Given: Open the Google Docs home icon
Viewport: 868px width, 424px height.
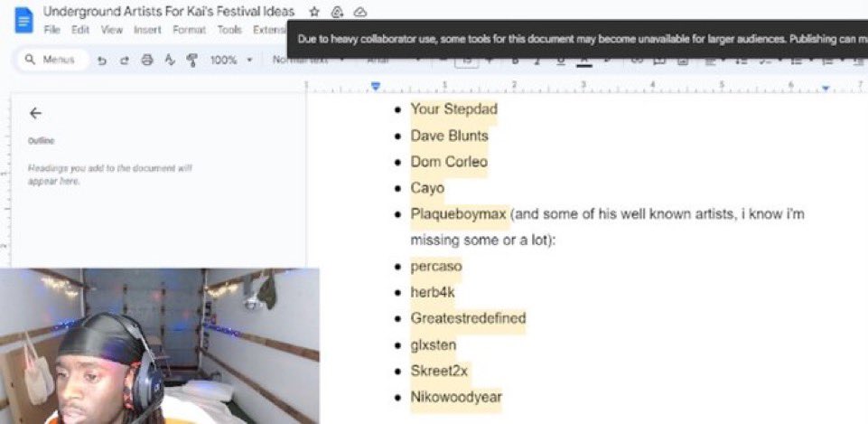Looking at the screenshot, I should [23, 21].
